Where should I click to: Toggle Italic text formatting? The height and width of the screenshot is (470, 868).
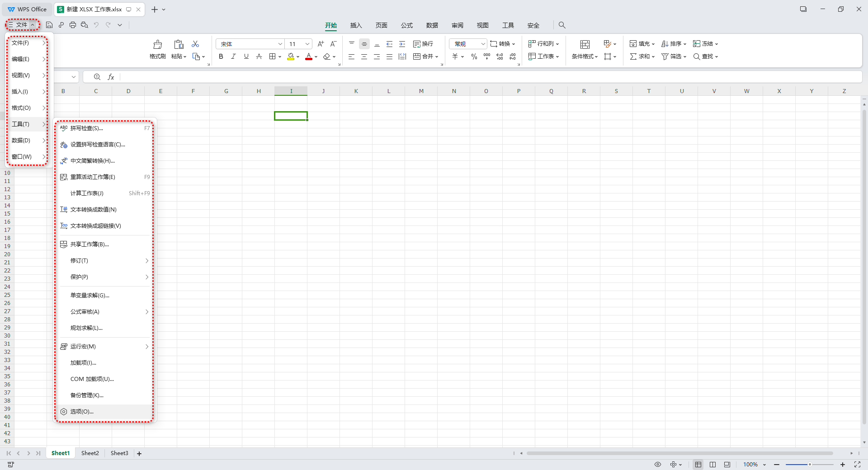[x=233, y=56]
